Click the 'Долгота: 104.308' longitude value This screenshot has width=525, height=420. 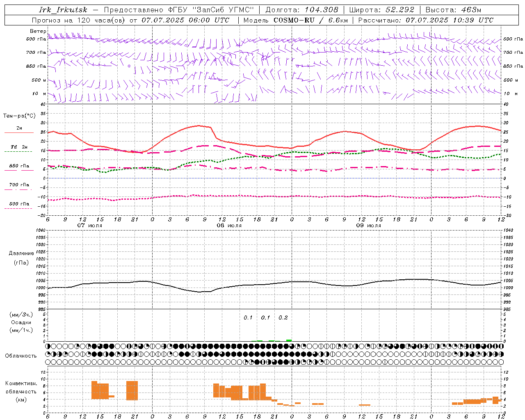pyautogui.click(x=302, y=10)
